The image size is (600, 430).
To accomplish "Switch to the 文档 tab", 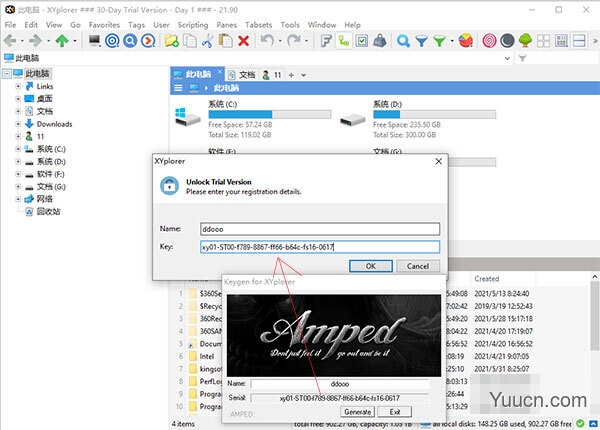I will click(242, 75).
